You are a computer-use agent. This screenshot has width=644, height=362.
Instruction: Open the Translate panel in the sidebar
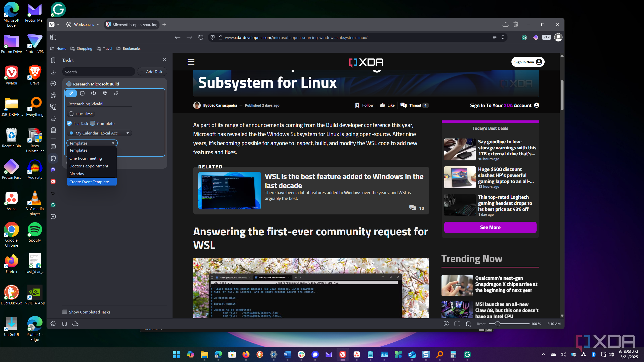[x=53, y=107]
